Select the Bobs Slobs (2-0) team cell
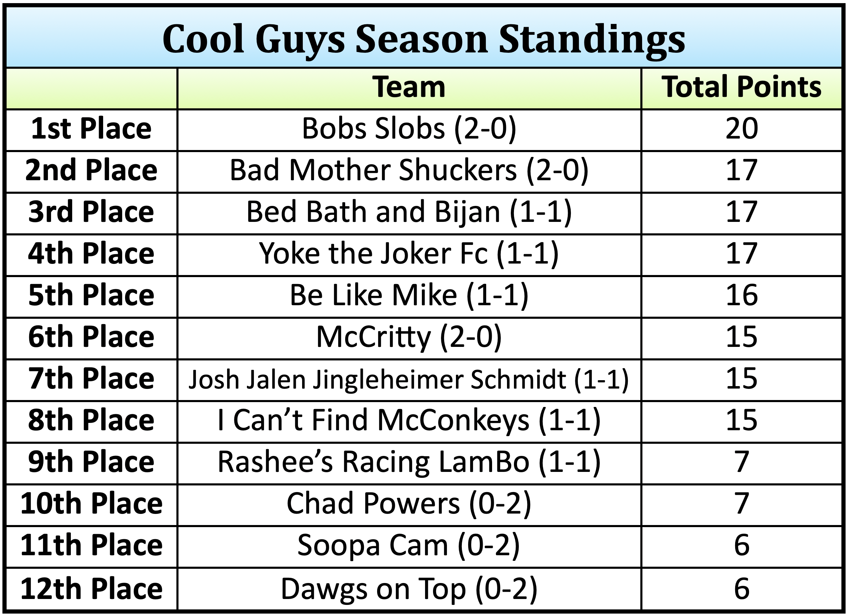The width and height of the screenshot is (848, 616). click(x=409, y=129)
